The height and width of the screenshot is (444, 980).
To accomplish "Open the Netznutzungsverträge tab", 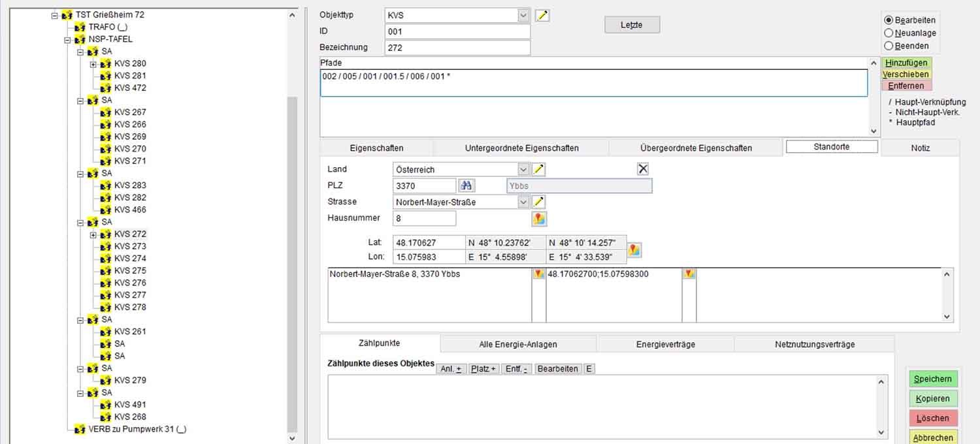I will pyautogui.click(x=815, y=344).
